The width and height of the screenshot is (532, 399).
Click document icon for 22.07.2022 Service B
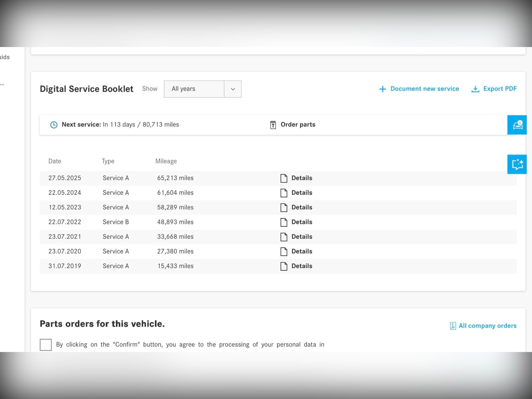(284, 222)
